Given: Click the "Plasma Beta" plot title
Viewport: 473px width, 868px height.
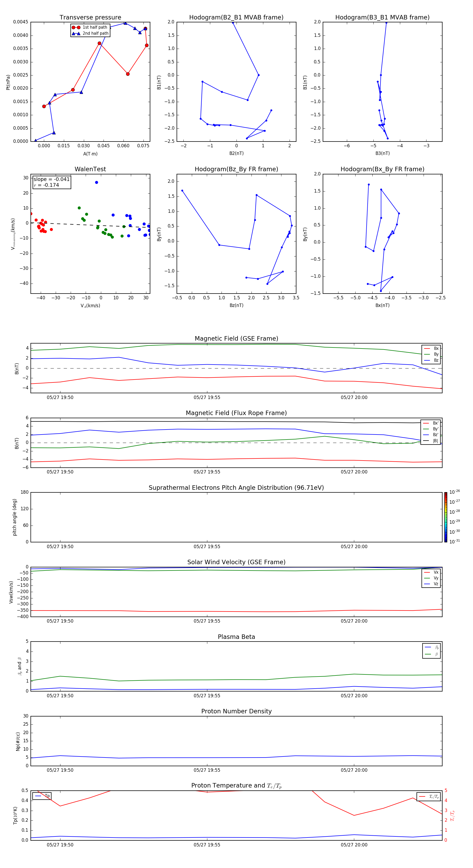Looking at the screenshot, I should (236, 637).
